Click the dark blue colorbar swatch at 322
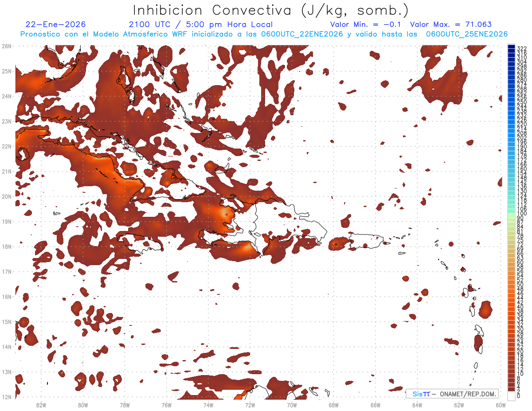This screenshot has width=532, height=411. [512, 47]
